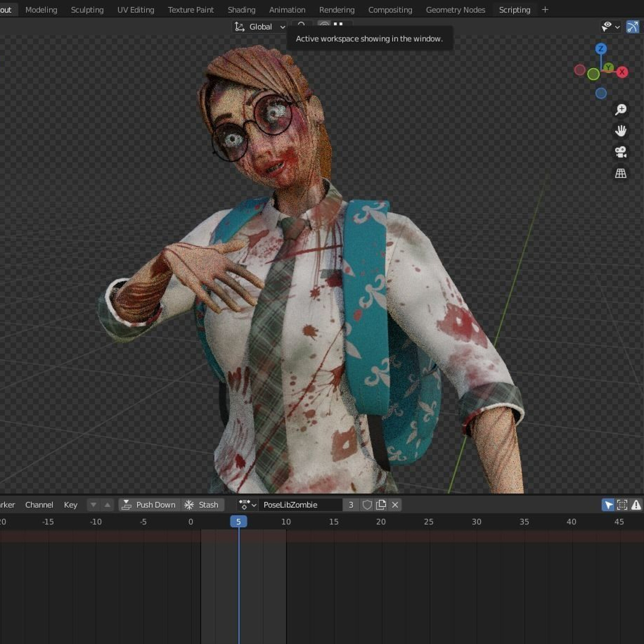Viewport: 644px width, 644px height.
Task: Click the green Y axis gizmo handle
Action: 608,68
